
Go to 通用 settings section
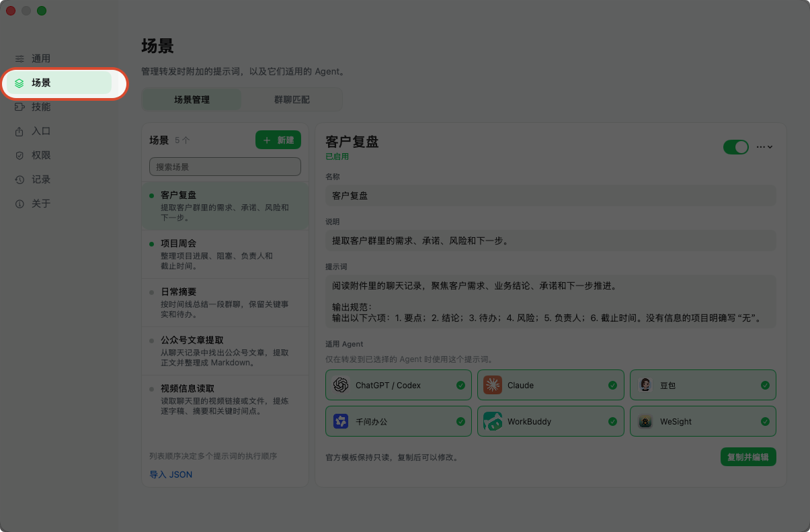tap(59, 59)
